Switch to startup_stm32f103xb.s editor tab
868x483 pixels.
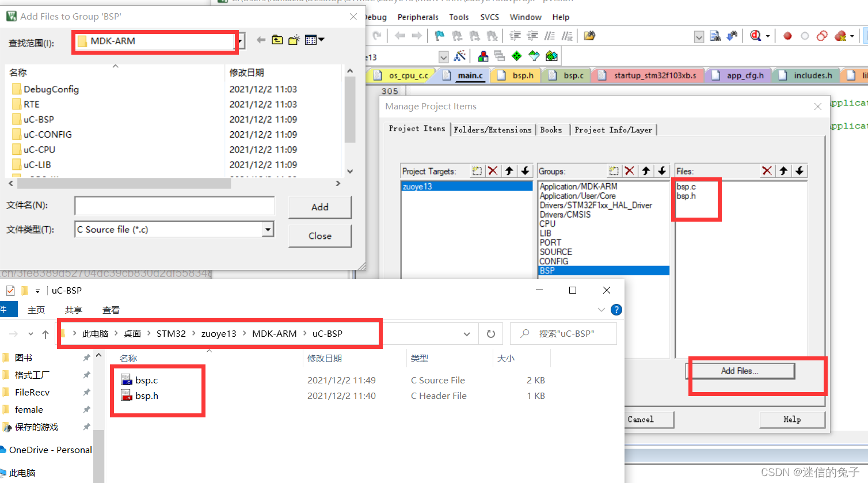coord(648,75)
